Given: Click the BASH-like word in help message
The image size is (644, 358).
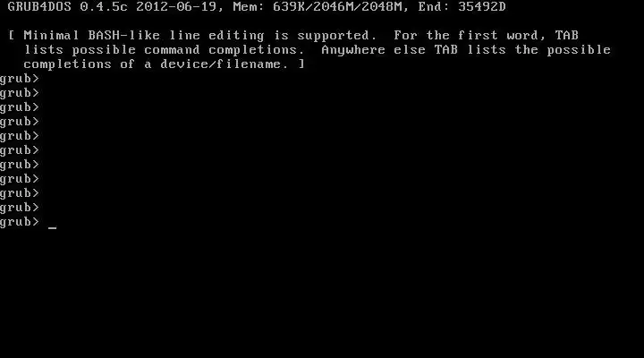Looking at the screenshot, I should 123,35.
